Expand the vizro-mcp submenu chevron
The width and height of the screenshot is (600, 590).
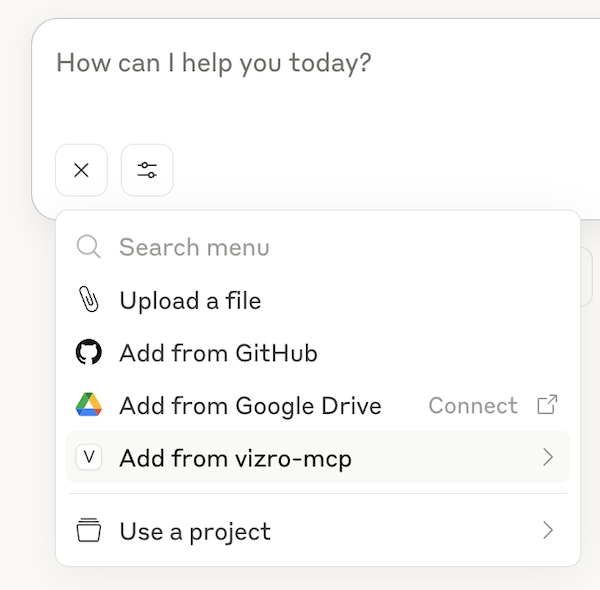point(547,458)
